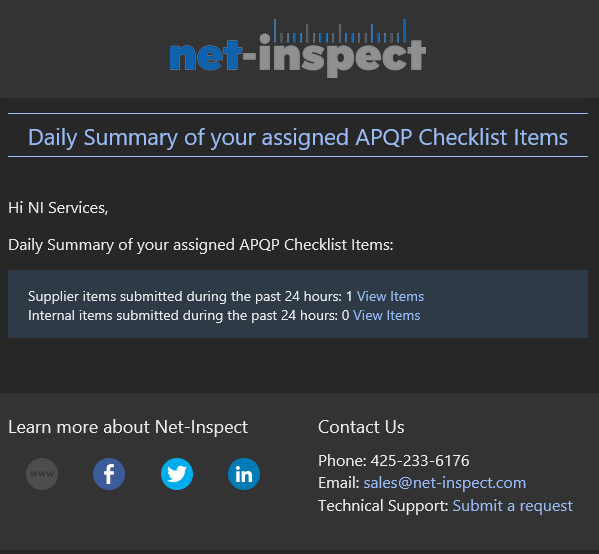Click the Phone label in Contact Us
Viewport: 599px width, 554px height.
click(x=342, y=461)
